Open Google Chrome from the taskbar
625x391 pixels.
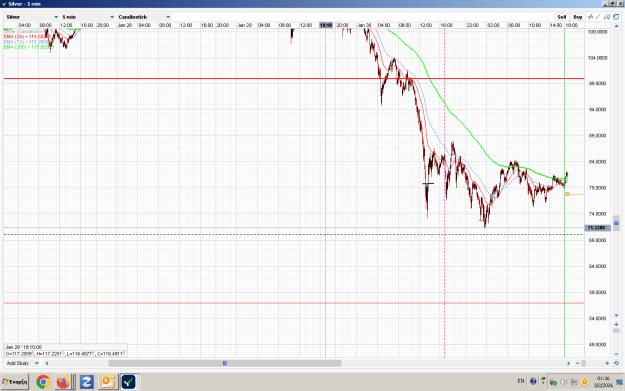43,382
